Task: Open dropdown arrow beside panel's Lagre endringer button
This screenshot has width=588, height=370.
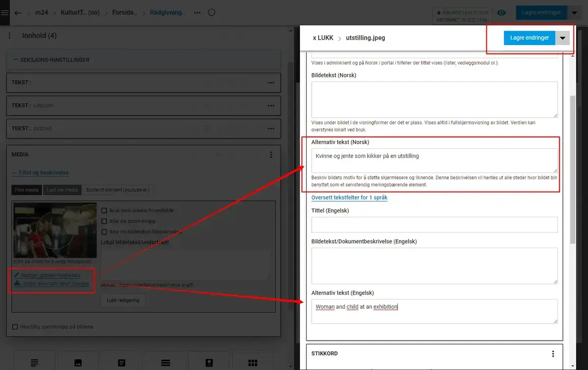Action: [563, 38]
